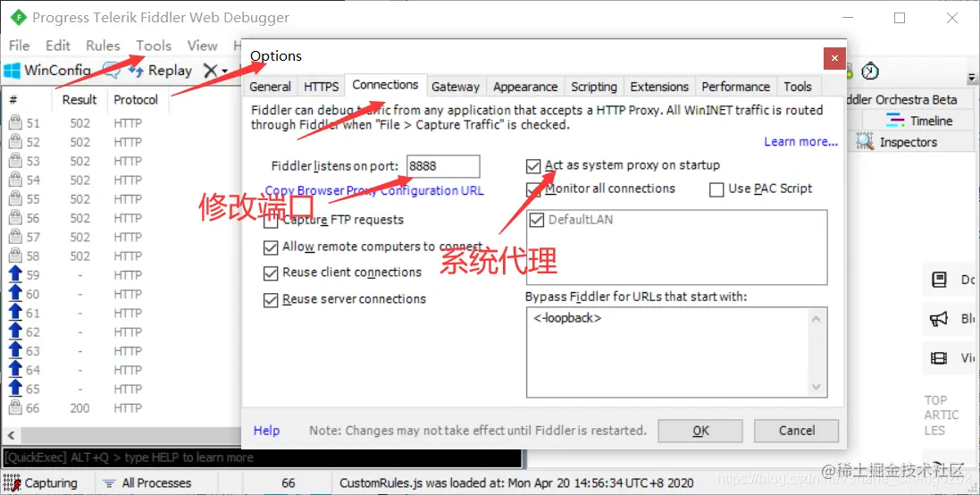Screen dimensions: 980x495
Task: Click the Fiddler application logo icon
Action: tap(18, 18)
